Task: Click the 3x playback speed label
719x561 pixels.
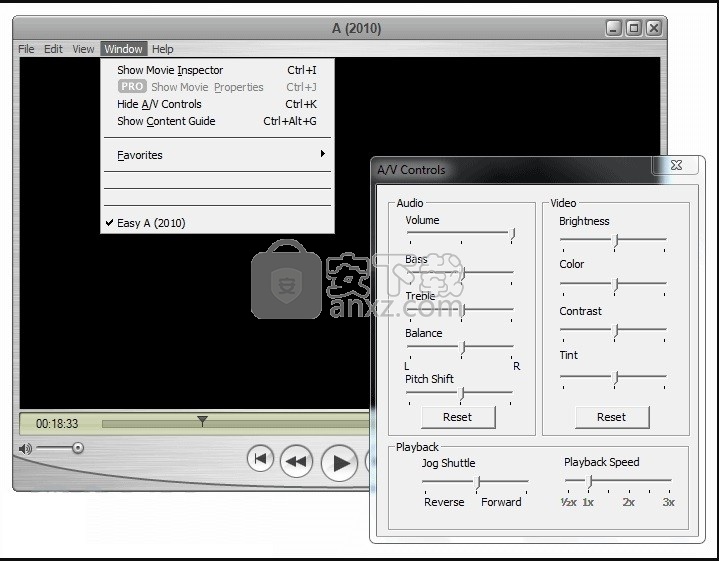Action: pyautogui.click(x=669, y=502)
